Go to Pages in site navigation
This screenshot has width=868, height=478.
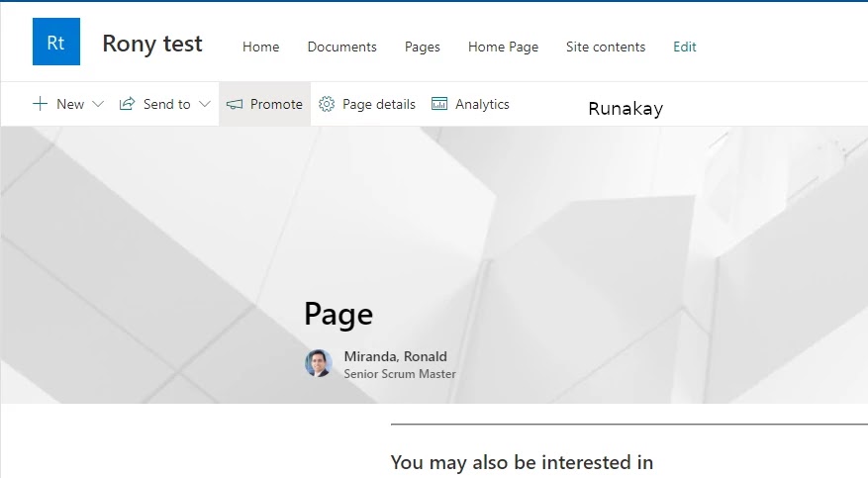tap(423, 48)
